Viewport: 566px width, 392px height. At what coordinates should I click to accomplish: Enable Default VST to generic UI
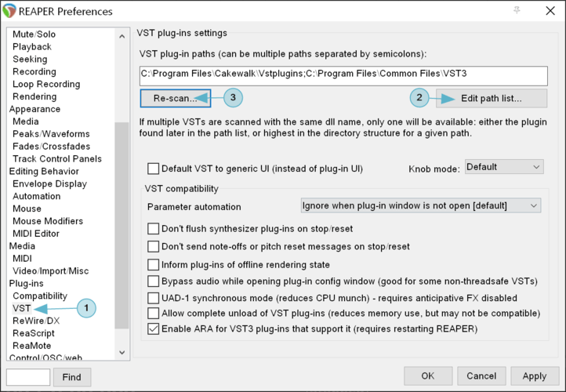[153, 169]
